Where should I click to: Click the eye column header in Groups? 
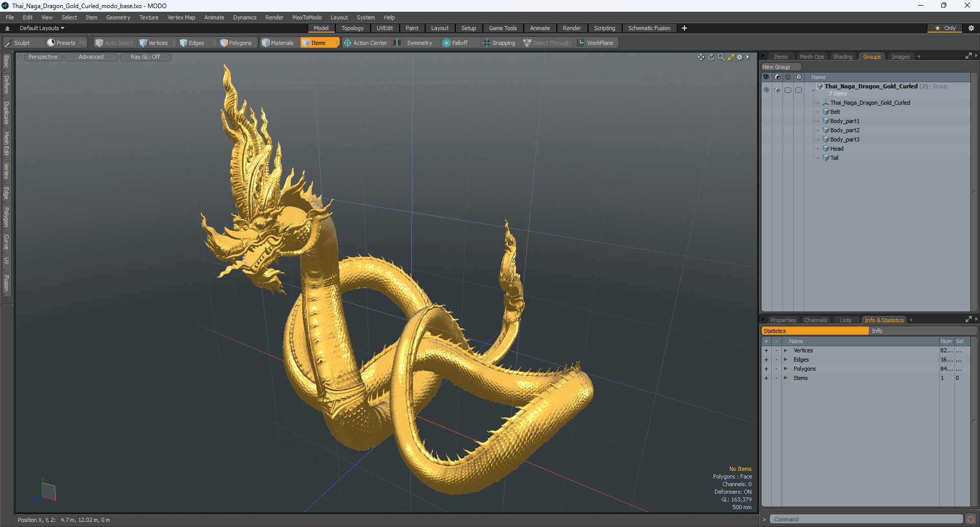point(766,77)
